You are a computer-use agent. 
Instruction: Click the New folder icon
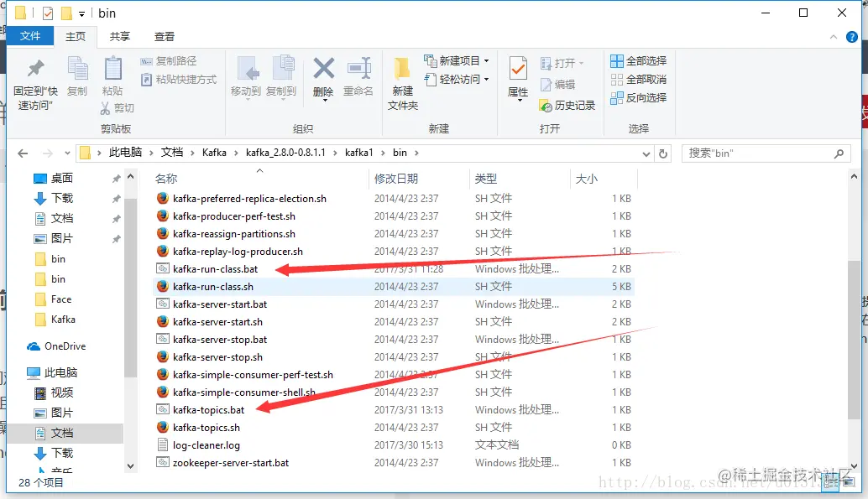coord(402,69)
